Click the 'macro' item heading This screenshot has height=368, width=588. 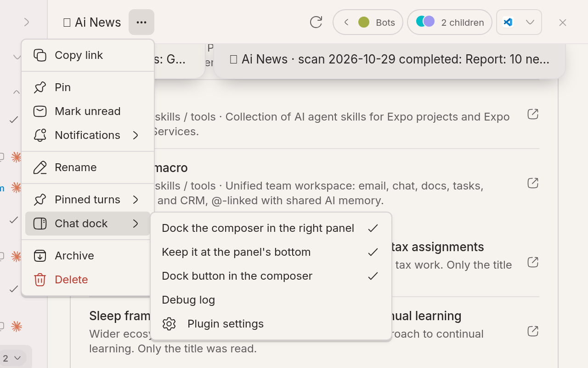tap(170, 168)
